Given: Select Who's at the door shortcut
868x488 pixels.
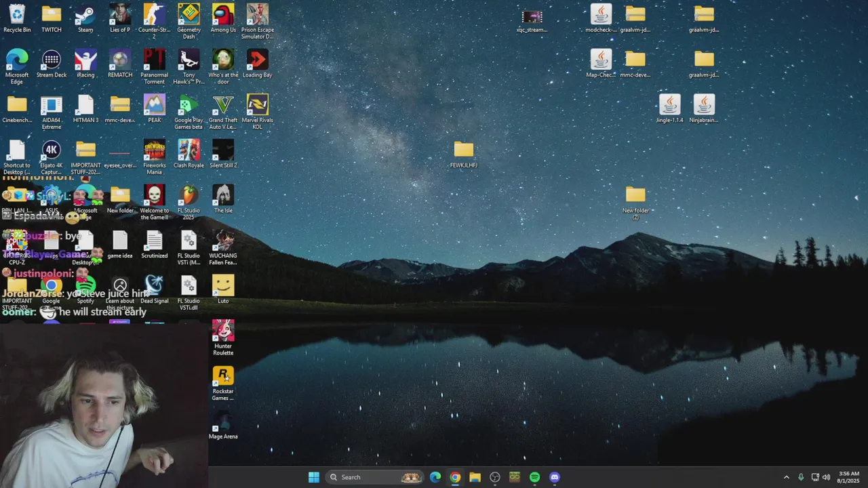Looking at the screenshot, I should pyautogui.click(x=223, y=66).
